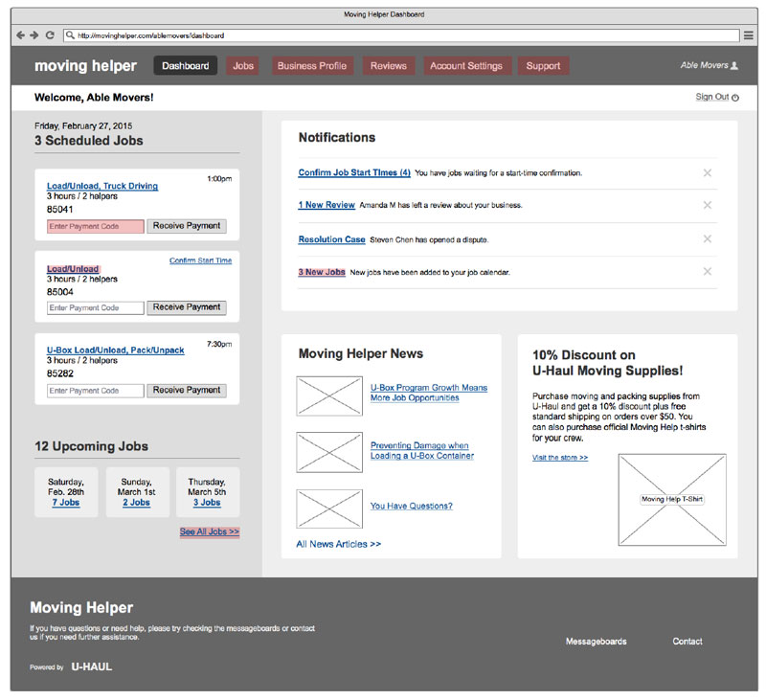Open Confirm Job Start Times (4) notification
Screen dimensions: 766x700
tap(354, 172)
